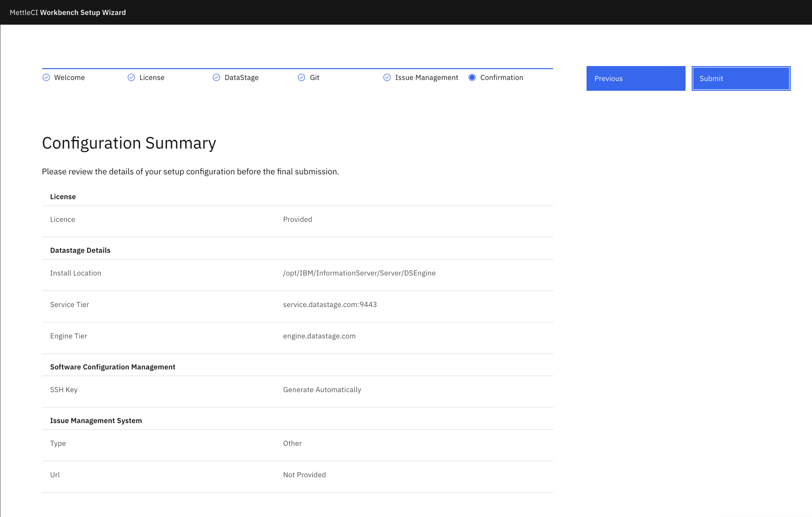Click the Welcome step checkmark icon
812x517 pixels.
point(46,78)
